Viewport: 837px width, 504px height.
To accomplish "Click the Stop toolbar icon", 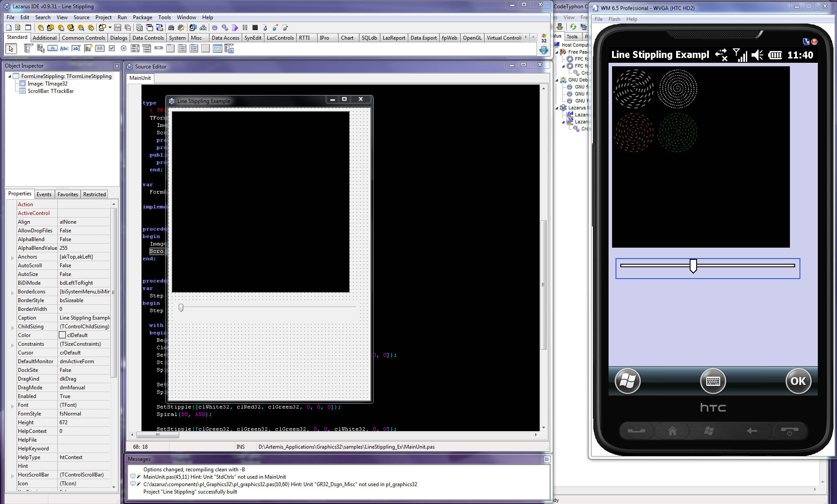I will 255,27.
